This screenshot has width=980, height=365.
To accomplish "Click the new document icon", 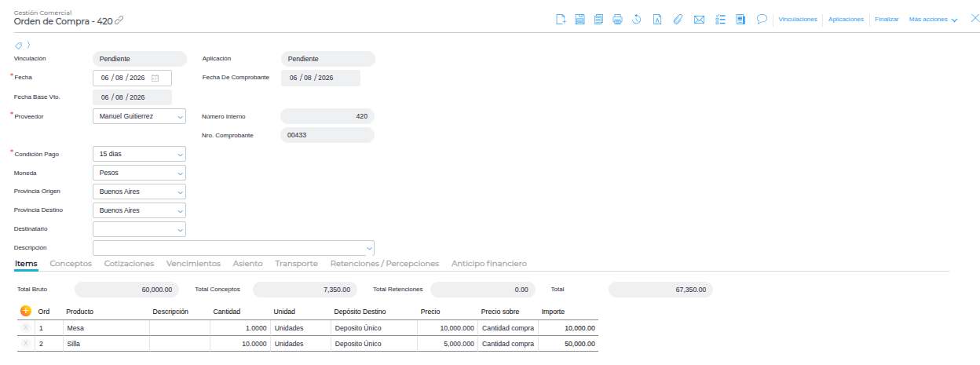I will coord(561,20).
